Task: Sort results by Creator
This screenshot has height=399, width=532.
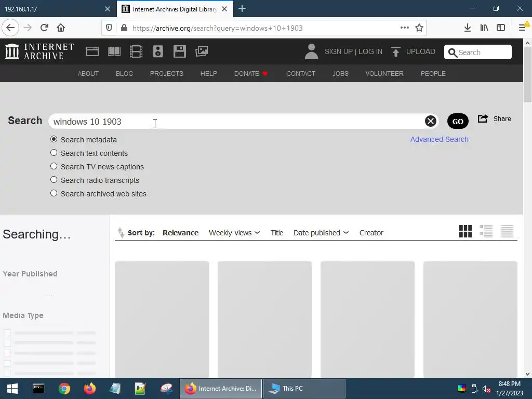Action: click(x=371, y=233)
